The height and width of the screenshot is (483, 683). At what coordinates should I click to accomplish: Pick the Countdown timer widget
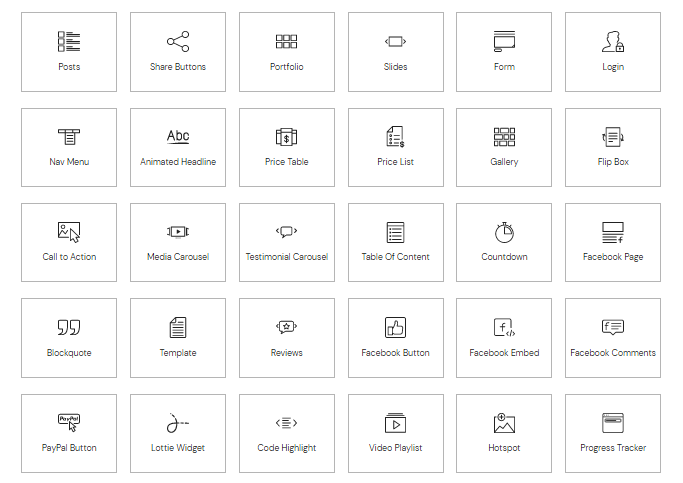(504, 242)
